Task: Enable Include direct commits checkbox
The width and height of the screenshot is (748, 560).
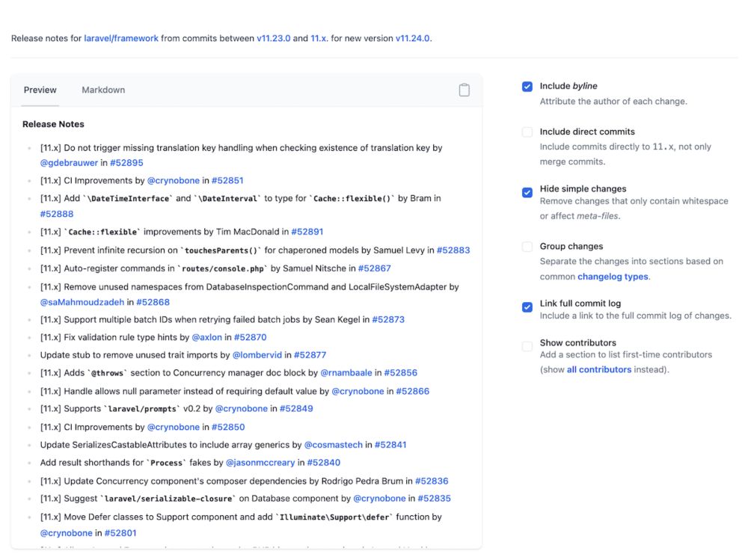Action: pos(527,132)
